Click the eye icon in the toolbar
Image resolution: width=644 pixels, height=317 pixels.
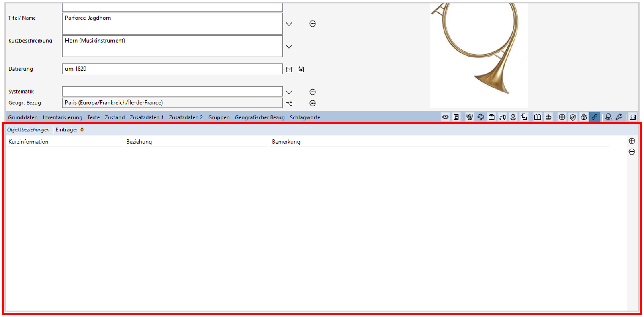point(445,117)
